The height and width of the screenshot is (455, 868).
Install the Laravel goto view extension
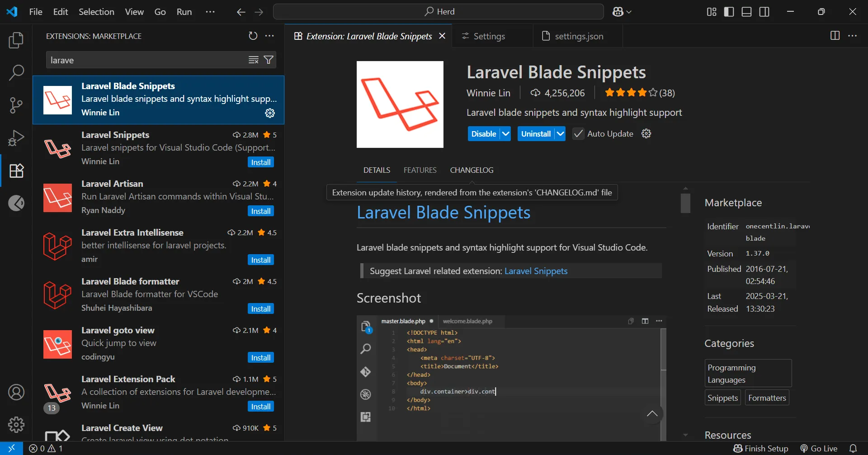[261, 358]
